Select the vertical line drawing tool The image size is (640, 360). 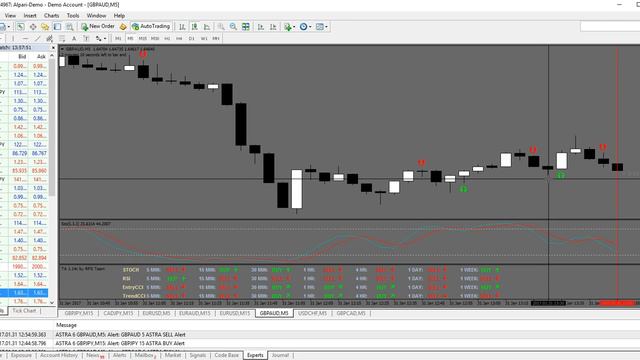coord(13,38)
